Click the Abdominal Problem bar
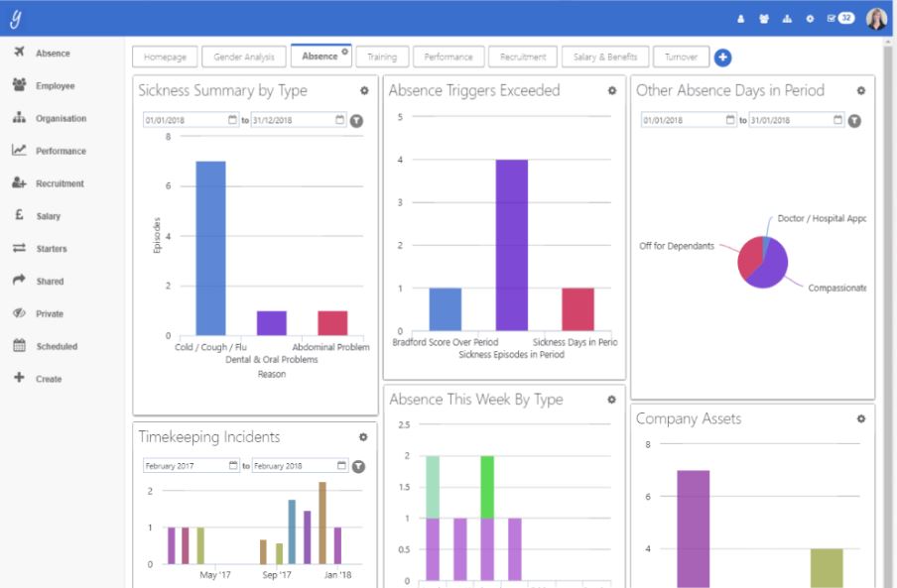The image size is (897, 588). coord(332,323)
